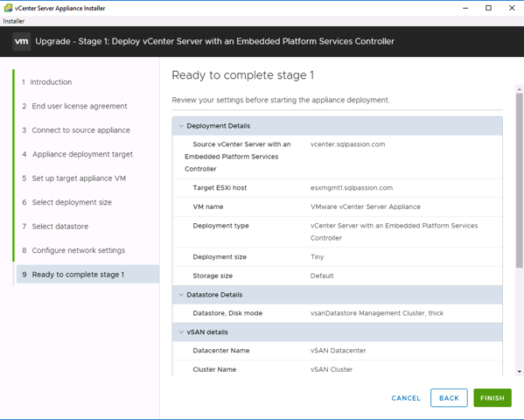524x420 pixels.
Task: Select the vcenter.sqlpassion.com value
Action: point(347,144)
